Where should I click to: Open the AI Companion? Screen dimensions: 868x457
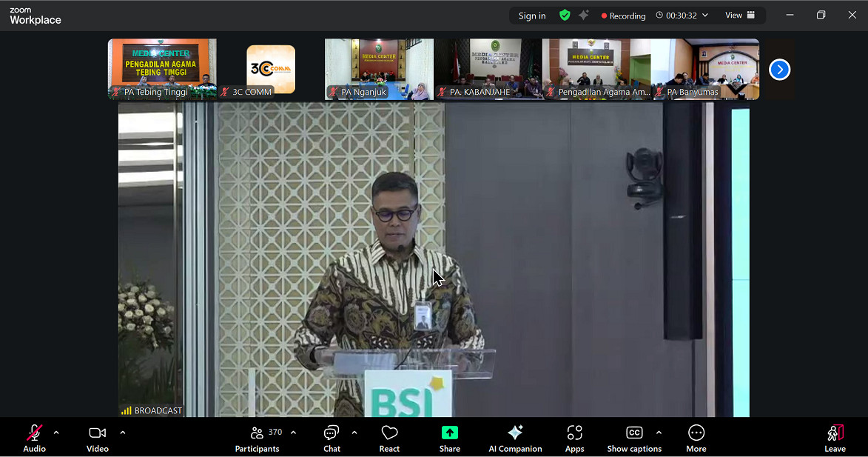point(515,438)
